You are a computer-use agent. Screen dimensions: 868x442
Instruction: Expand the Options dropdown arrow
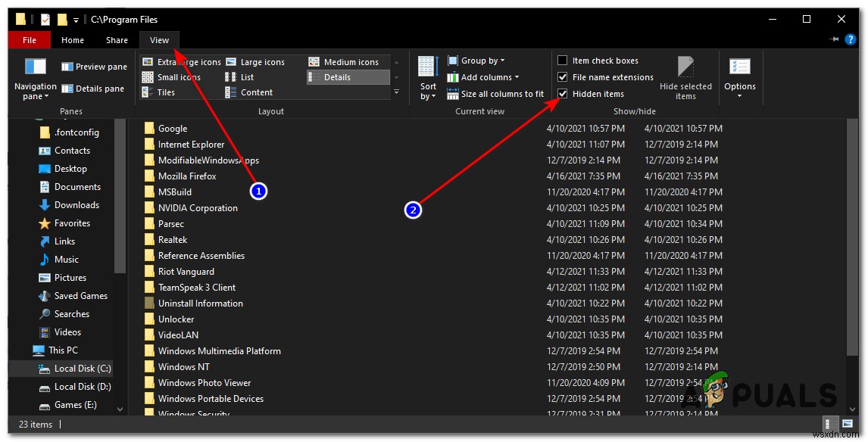[x=739, y=96]
